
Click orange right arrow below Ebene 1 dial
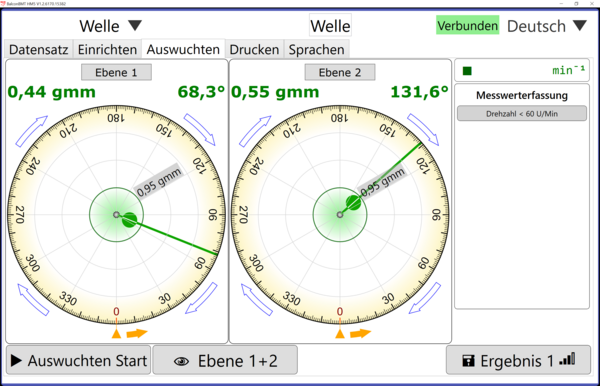pos(137,334)
